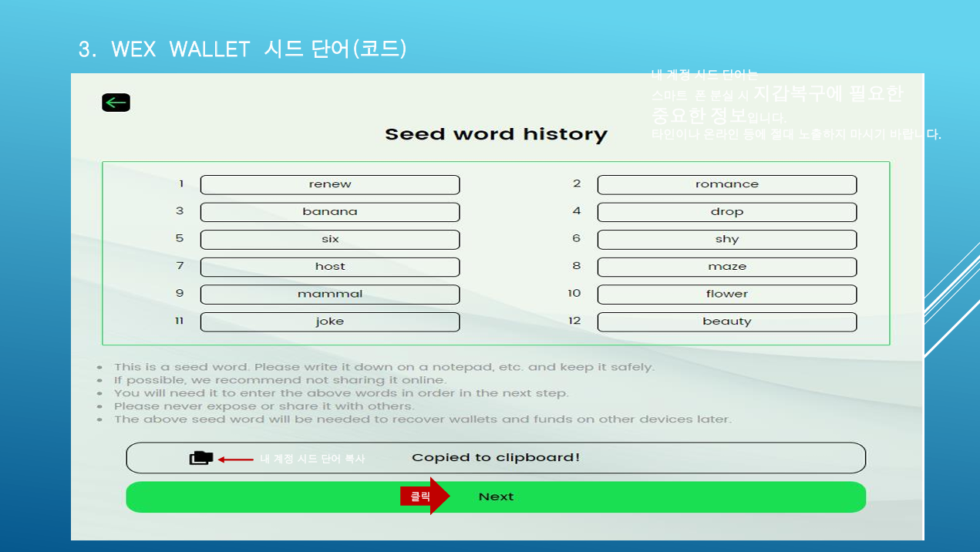The image size is (980, 552).
Task: Select seed word field 'six'
Action: (330, 240)
